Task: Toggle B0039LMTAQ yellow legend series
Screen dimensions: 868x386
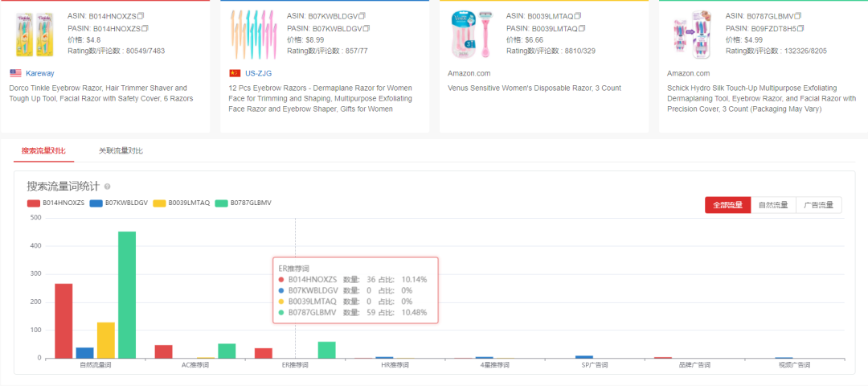Action: pyautogui.click(x=181, y=203)
